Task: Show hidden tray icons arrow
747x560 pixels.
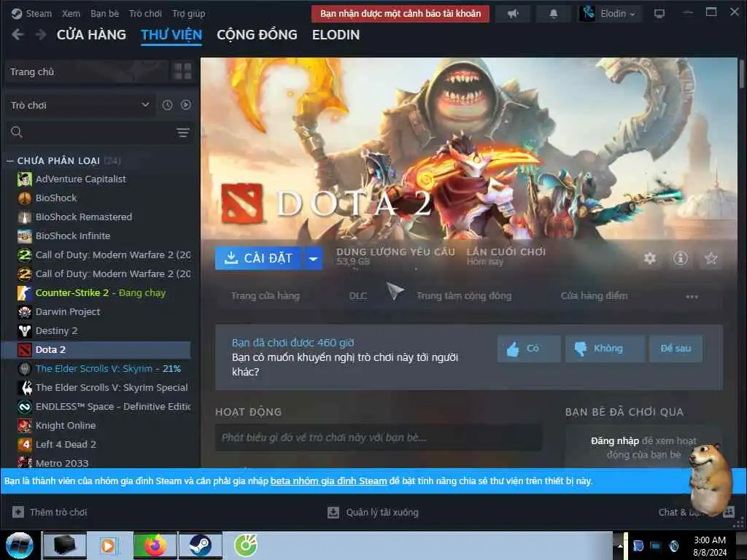Action: click(620, 545)
